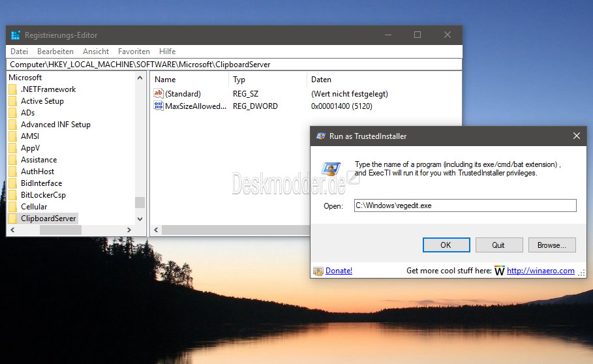Click the ClipboardServer folder icon
Image resolution: width=593 pixels, height=364 pixels.
coord(12,219)
